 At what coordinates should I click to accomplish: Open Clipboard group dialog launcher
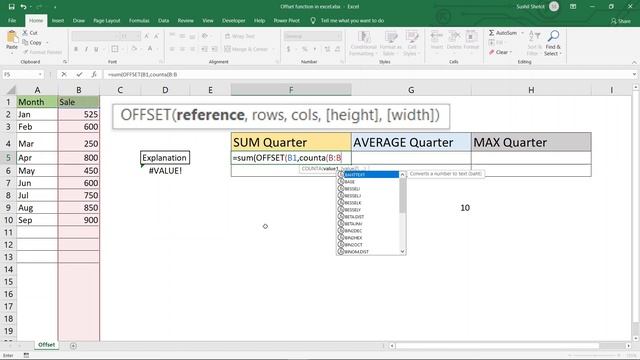(x=65, y=62)
